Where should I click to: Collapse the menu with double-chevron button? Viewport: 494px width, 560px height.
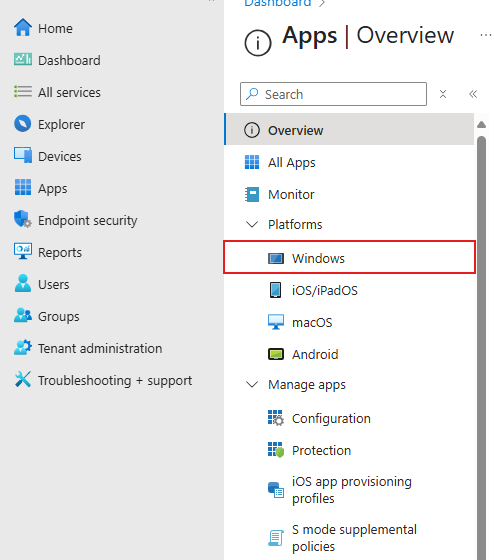coord(473,94)
